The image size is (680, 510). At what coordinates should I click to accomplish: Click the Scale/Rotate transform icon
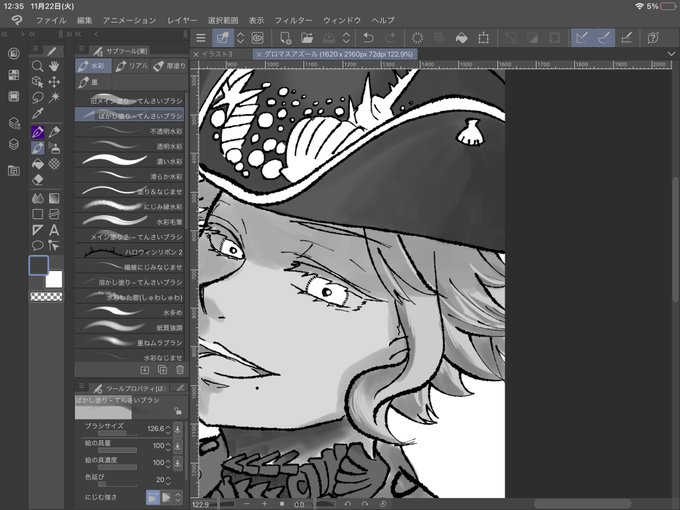(x=483, y=38)
